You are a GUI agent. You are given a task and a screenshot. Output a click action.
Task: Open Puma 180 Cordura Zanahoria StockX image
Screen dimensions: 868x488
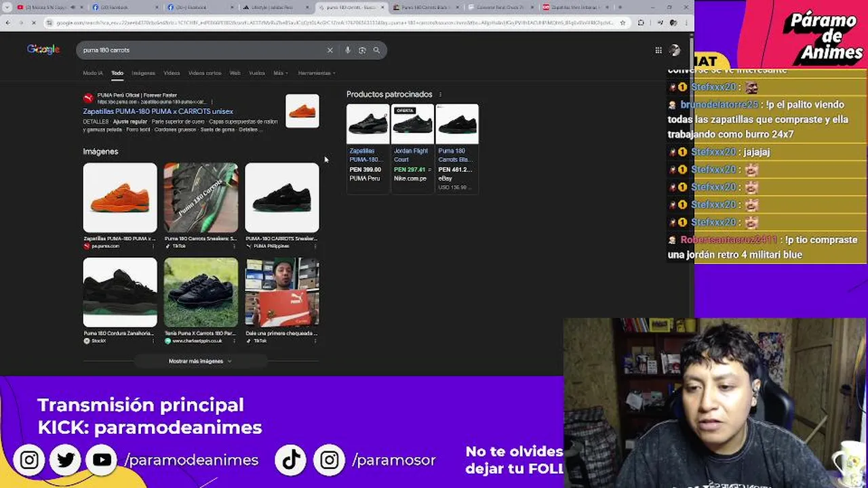[x=120, y=292]
